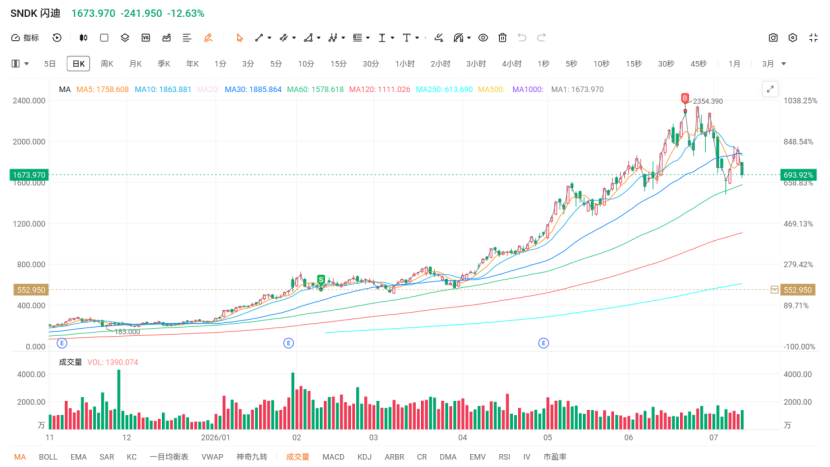This screenshot has height=467, width=830.
Task: Select the MACD sub-indicator
Action: [333, 456]
